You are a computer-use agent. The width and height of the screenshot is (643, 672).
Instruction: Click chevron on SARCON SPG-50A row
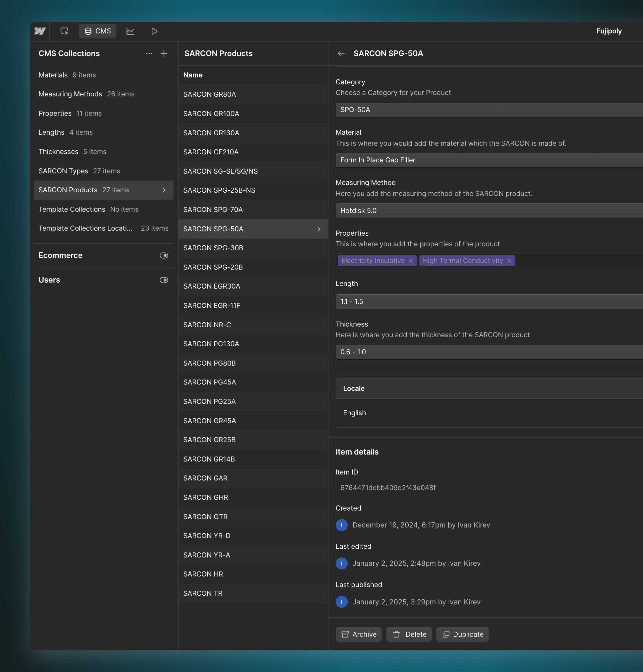click(319, 229)
